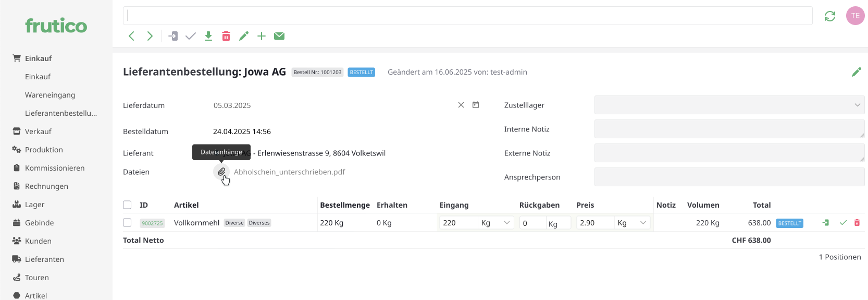Open Abholschein_unterschrieben.pdf file link
This screenshot has width=868, height=300.
(x=289, y=172)
